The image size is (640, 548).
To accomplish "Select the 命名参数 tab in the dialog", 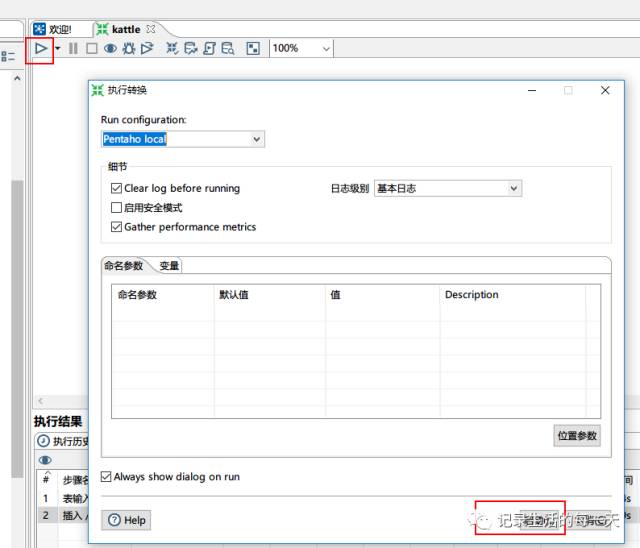I will coord(123,266).
